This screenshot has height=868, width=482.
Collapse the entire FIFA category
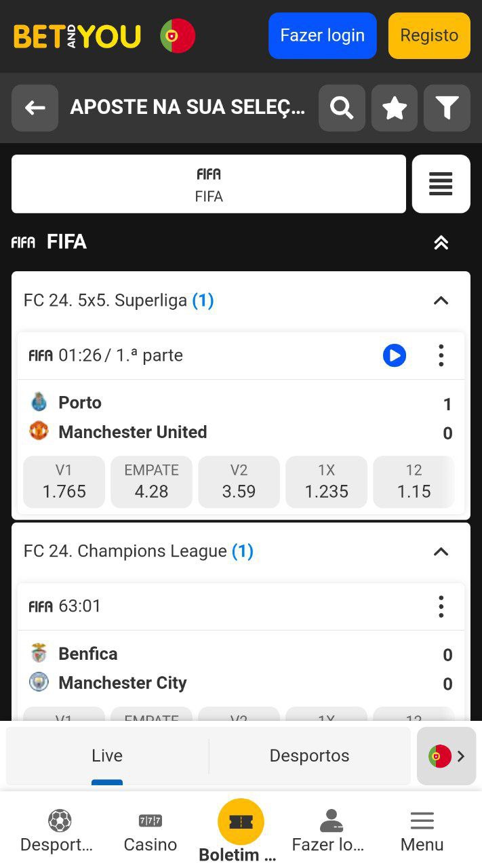click(x=441, y=243)
